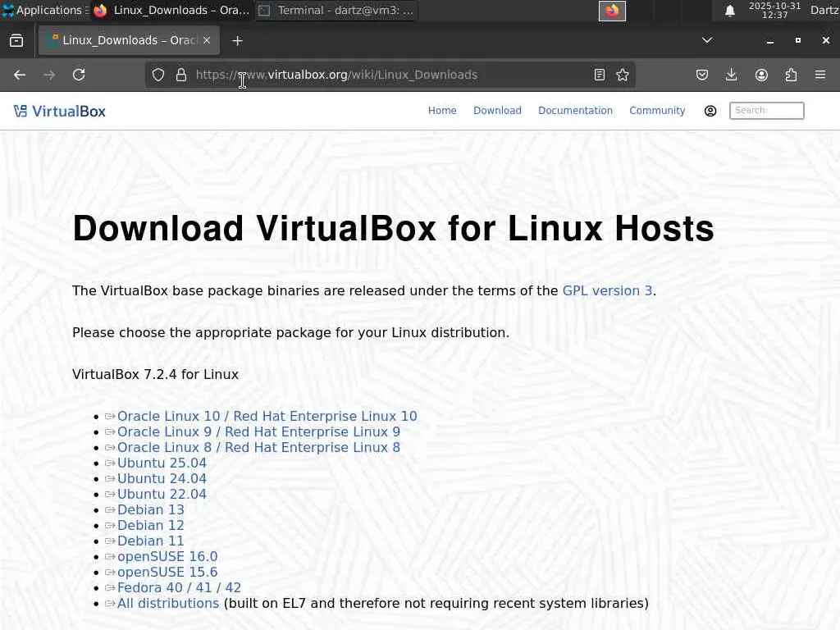Viewport: 840px width, 630px height.
Task: Click the site security padlock icon
Action: coord(181,75)
